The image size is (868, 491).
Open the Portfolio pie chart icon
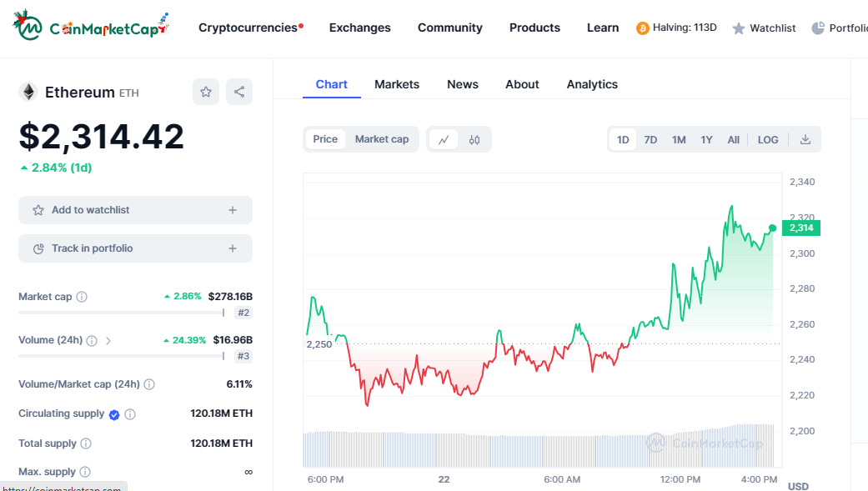coord(818,28)
